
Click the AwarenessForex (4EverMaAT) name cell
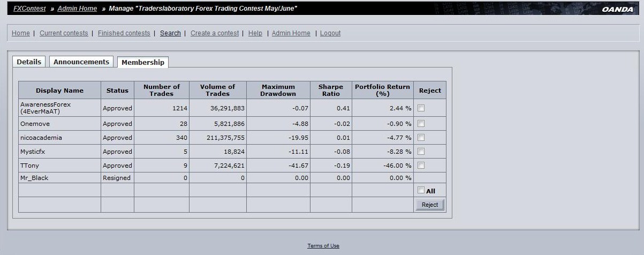(59, 108)
